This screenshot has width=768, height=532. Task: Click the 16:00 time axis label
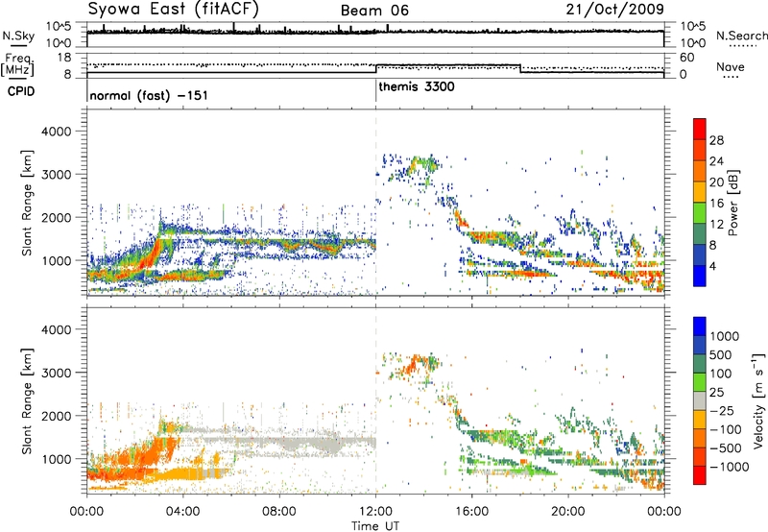click(x=471, y=512)
